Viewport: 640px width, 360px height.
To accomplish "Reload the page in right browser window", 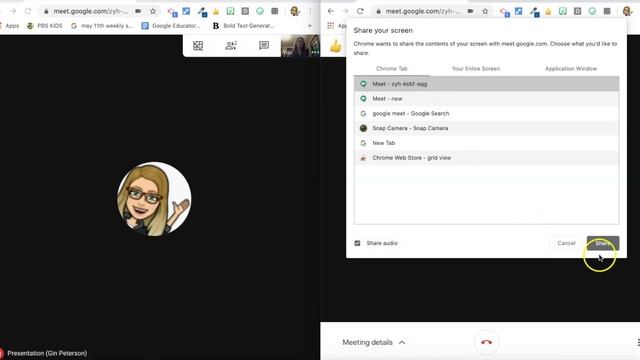I will point(360,11).
